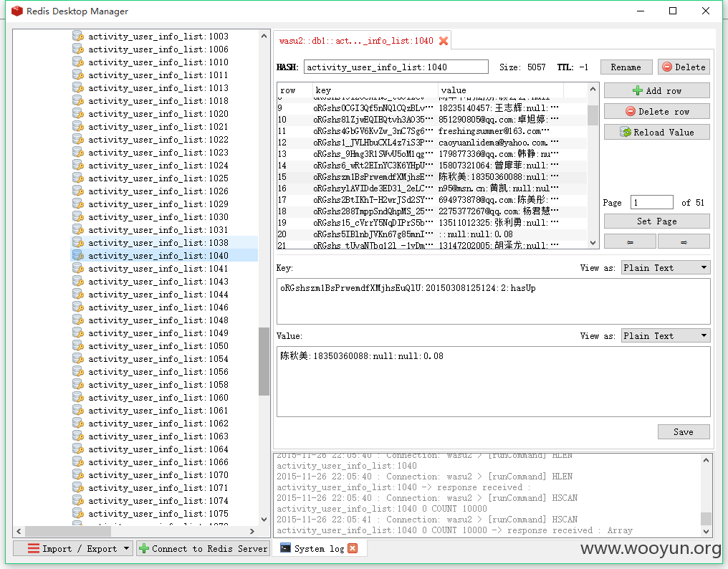The image size is (728, 569).
Task: Select table row 15 with 18350360088
Action: coord(432,176)
